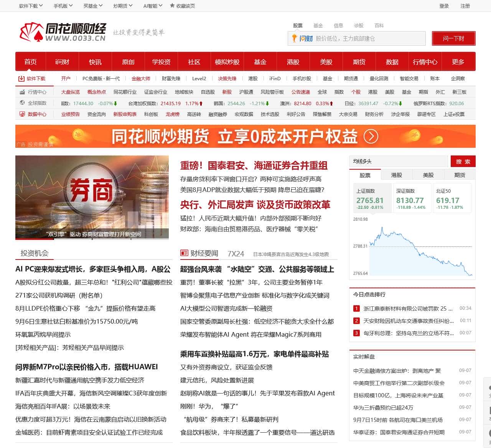The height and width of the screenshot is (448, 491).
Task: Open article 问界新M7Pro以亲民价格入市
Action: pyautogui.click(x=86, y=367)
